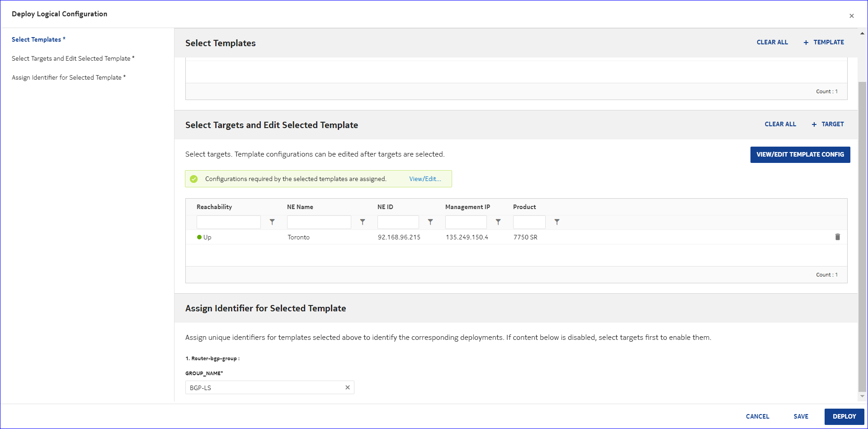Click inside the GROUP_NAME input field
The height and width of the screenshot is (429, 868).
pyautogui.click(x=264, y=387)
